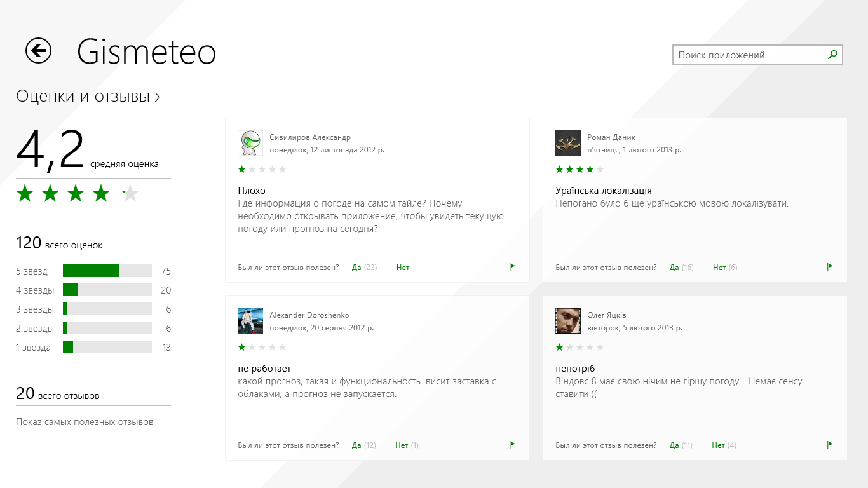This screenshot has height=488, width=868.
Task: Click the Поиск приложений search field
Action: click(x=750, y=55)
